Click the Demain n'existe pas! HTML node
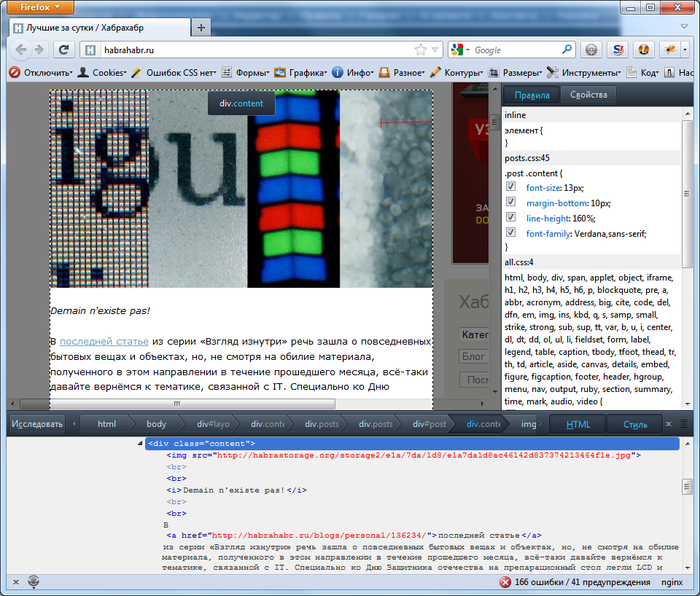 (237, 490)
